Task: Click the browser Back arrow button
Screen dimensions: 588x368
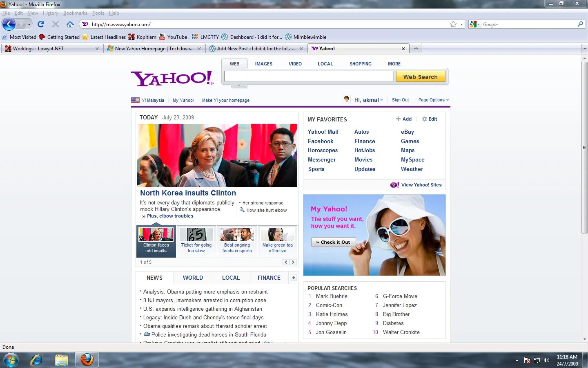Action: [x=9, y=24]
